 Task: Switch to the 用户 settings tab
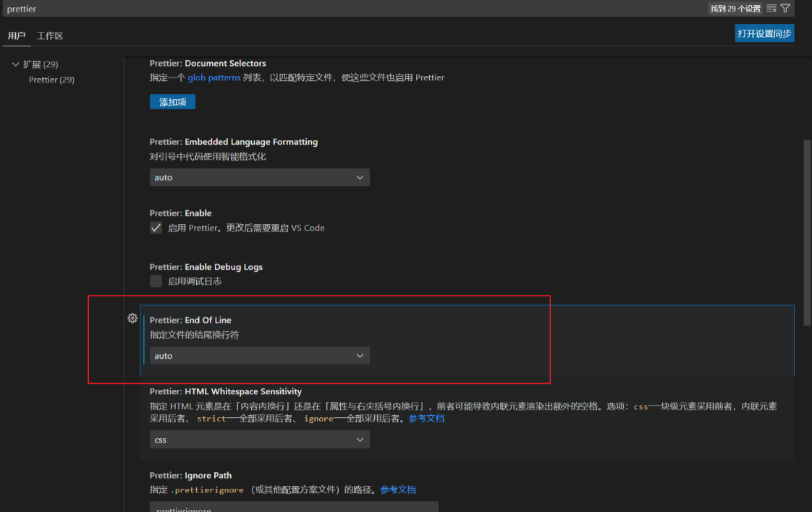click(x=17, y=35)
